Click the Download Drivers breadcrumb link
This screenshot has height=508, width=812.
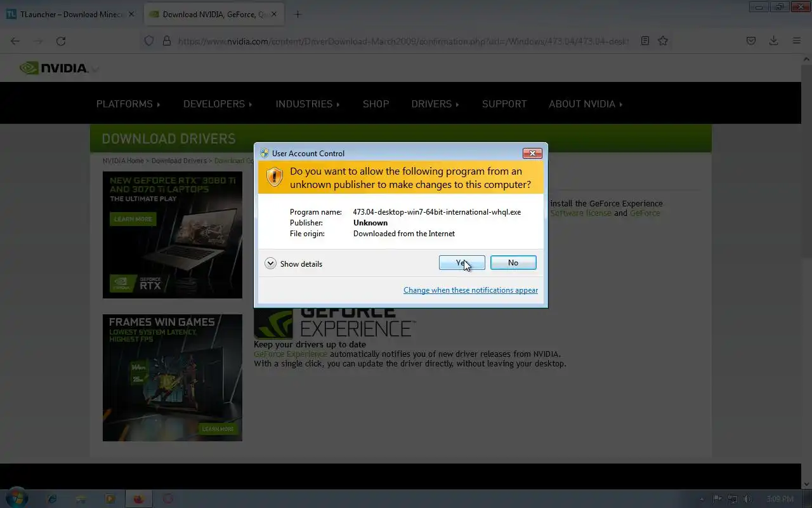tap(179, 161)
